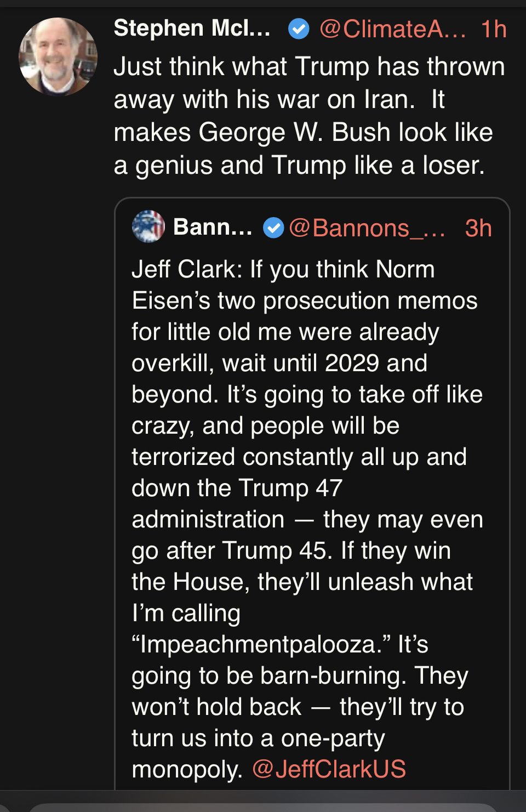Tap "Norm" in the quoted post
526x812 pixels.
click(405, 269)
